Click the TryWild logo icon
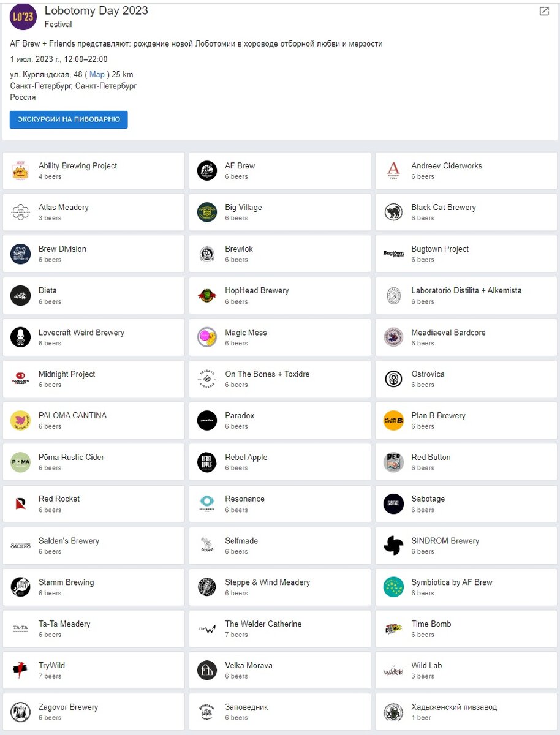 point(20,671)
